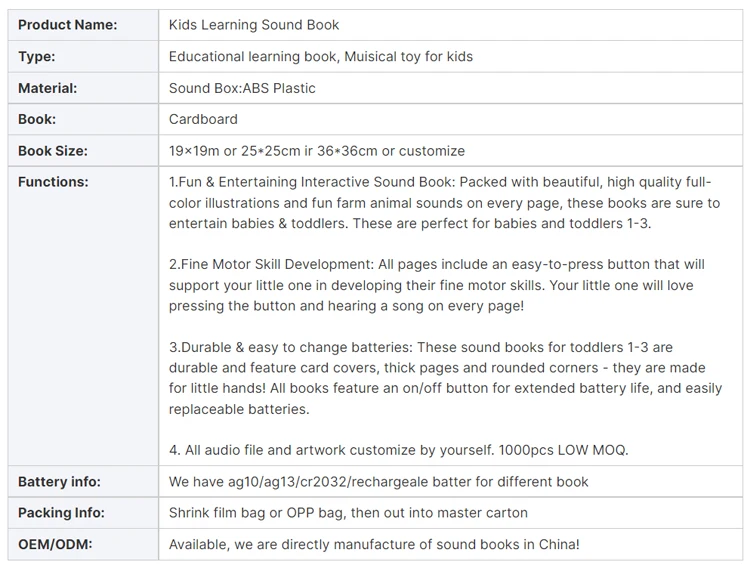Click Sound Box:ABS Plastic value
750x567 pixels.
[242, 88]
